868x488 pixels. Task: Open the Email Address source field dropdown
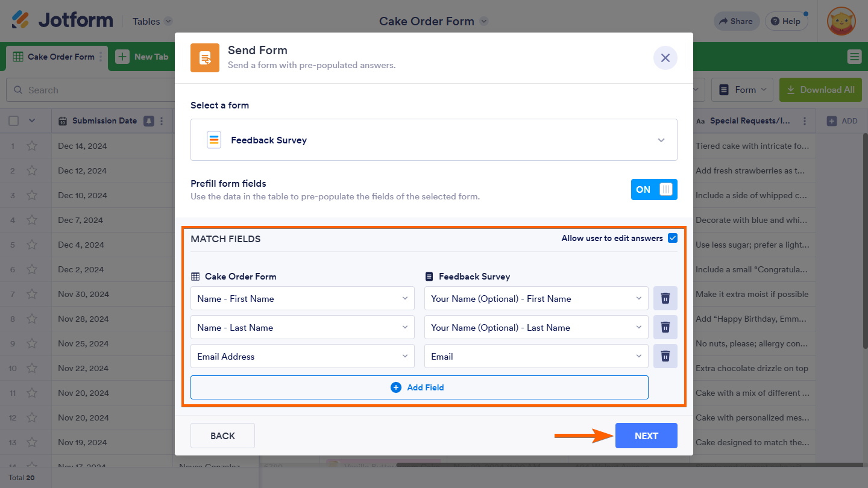[302, 356]
